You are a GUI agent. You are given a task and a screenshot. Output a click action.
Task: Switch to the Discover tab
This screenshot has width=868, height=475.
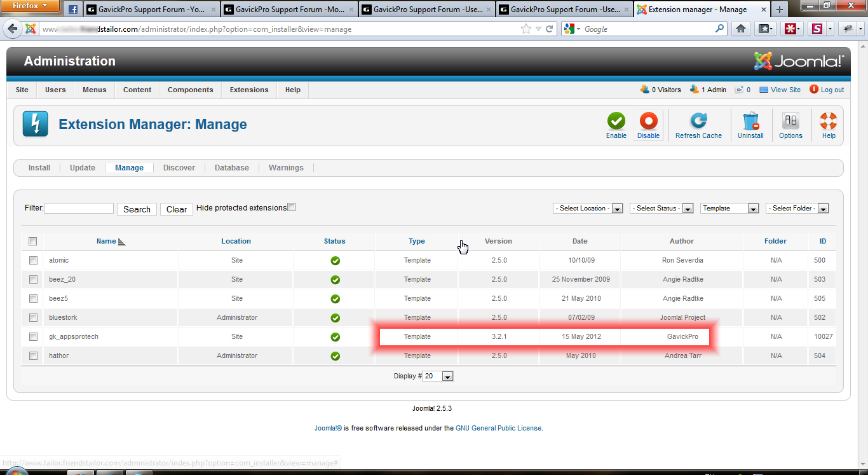tap(179, 168)
